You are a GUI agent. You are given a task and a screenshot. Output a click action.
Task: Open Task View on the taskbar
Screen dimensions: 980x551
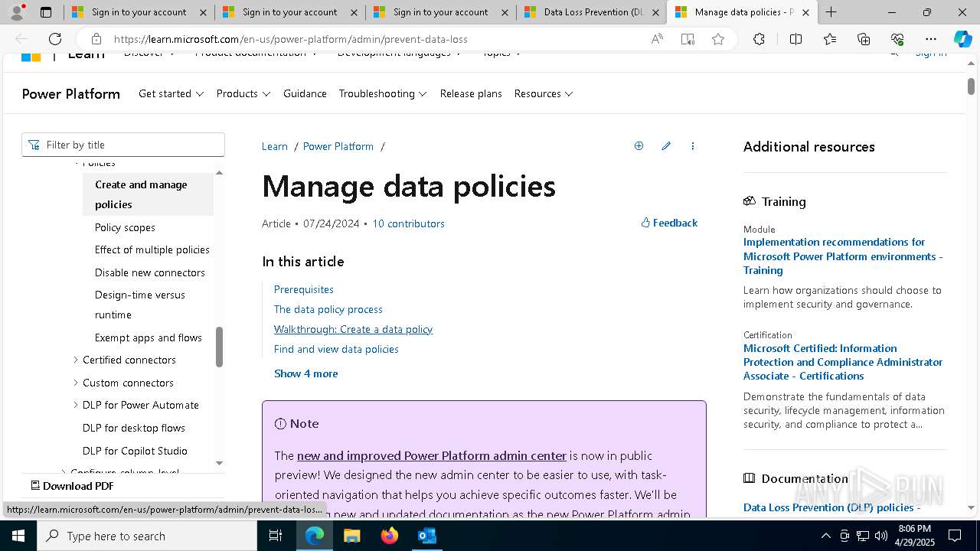276,536
